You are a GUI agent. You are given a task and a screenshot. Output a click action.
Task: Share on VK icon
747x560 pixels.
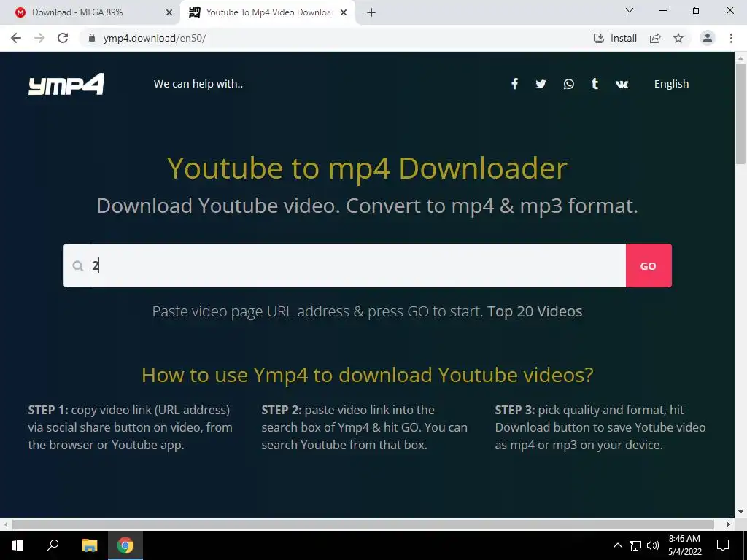coord(622,85)
